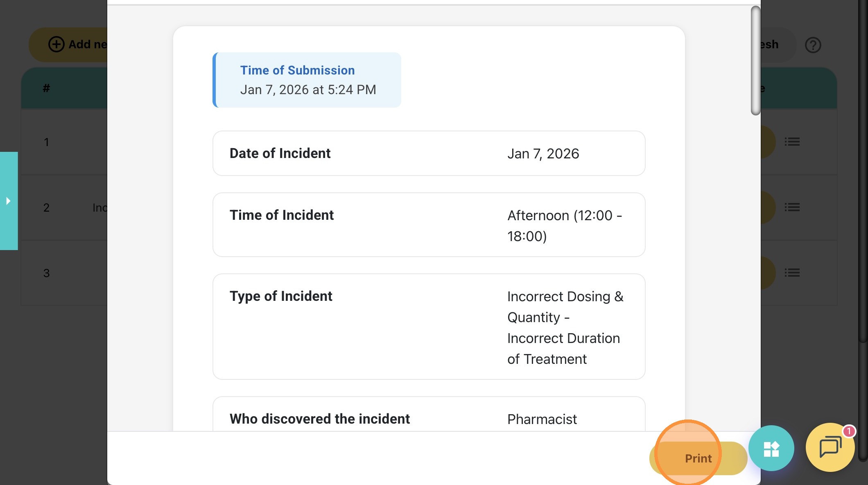Click the Type of Incident field
This screenshot has height=485, width=868.
[x=429, y=327]
